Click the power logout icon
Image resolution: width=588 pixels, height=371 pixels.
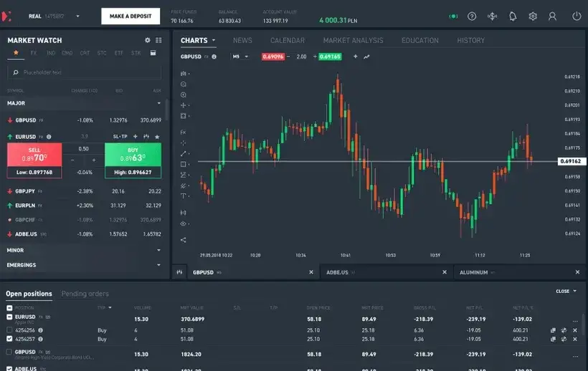[x=577, y=16]
